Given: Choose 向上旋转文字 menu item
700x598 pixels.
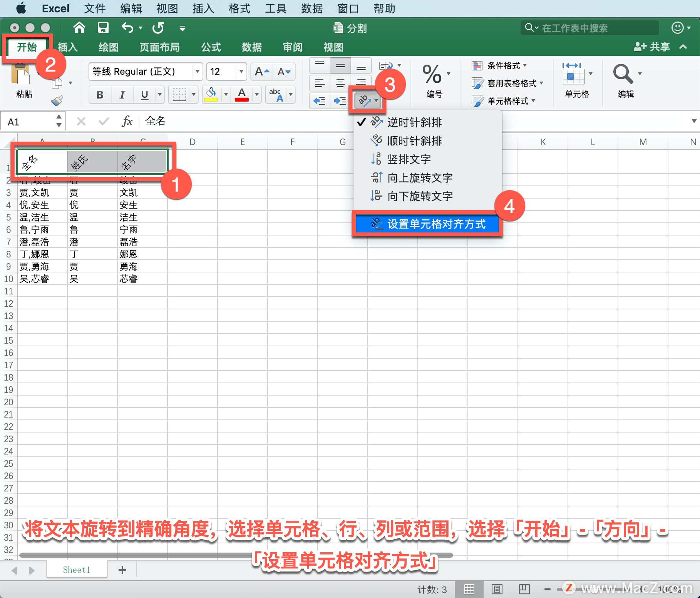Looking at the screenshot, I should coord(427,178).
